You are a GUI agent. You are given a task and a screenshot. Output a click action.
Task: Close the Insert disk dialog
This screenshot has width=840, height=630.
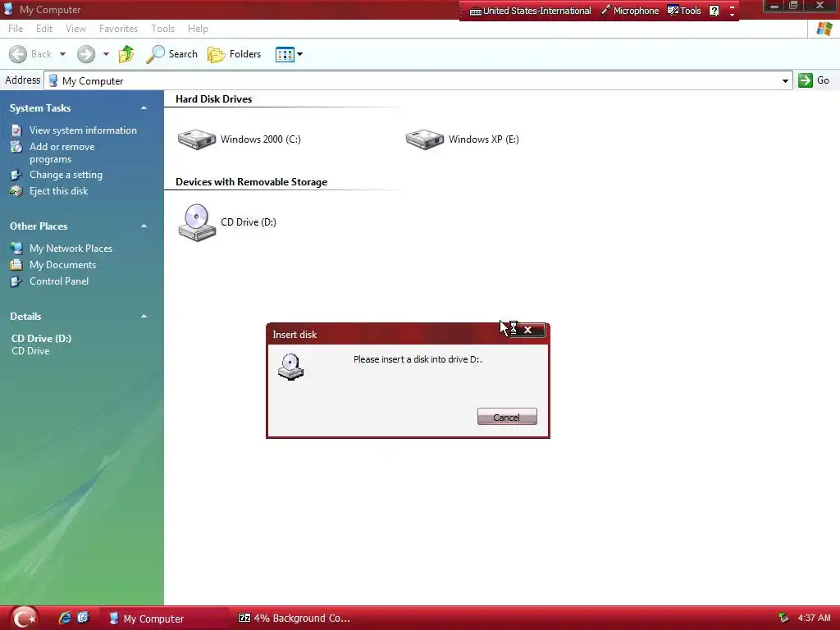[527, 330]
